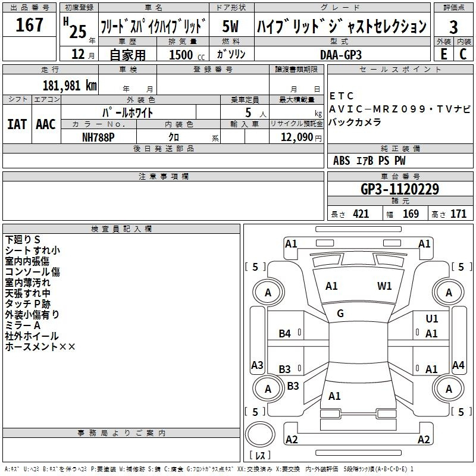
Task: Select the 検査員記入欄 section header
Action: (121, 229)
